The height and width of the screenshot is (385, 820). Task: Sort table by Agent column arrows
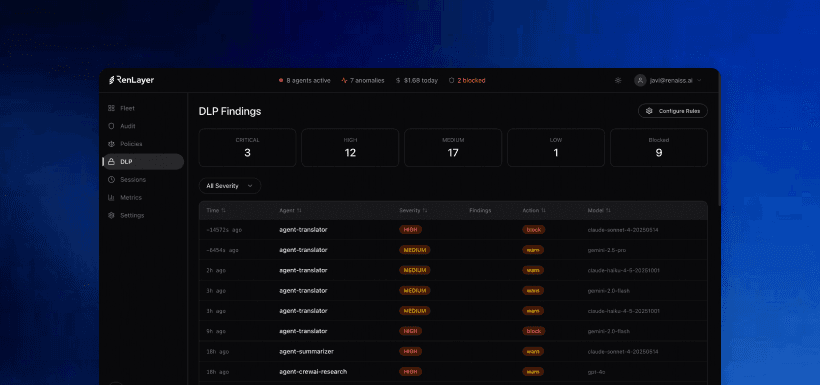299,210
